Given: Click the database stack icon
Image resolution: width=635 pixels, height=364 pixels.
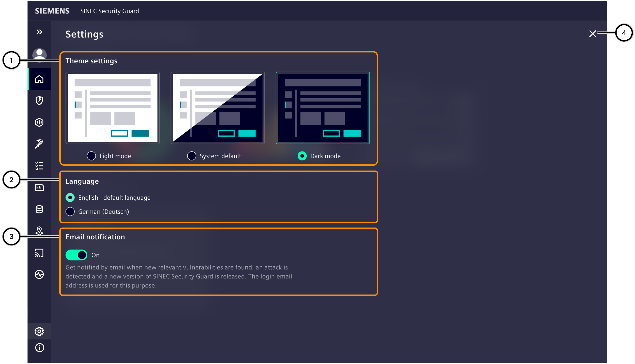Looking at the screenshot, I should click(x=39, y=209).
